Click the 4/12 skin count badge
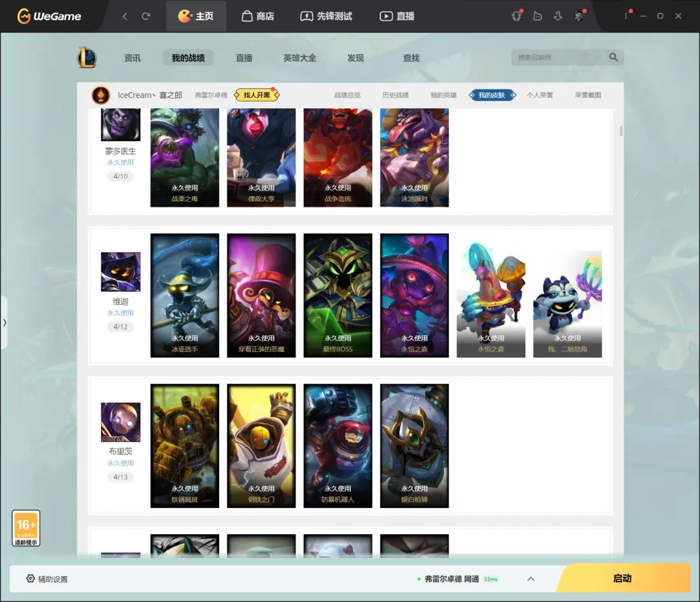Viewport: 700px width, 602px height. (x=120, y=327)
